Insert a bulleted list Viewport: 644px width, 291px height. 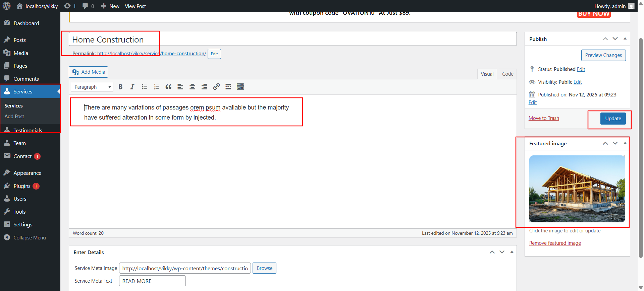[x=145, y=87]
